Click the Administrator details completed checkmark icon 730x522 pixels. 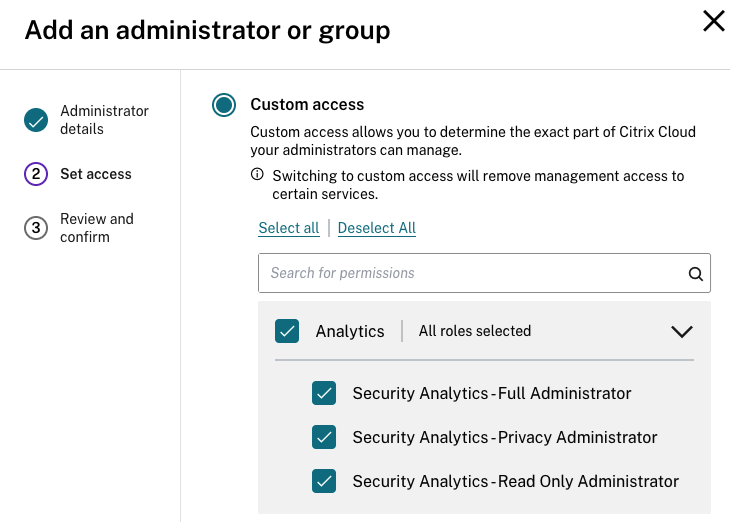click(x=36, y=120)
